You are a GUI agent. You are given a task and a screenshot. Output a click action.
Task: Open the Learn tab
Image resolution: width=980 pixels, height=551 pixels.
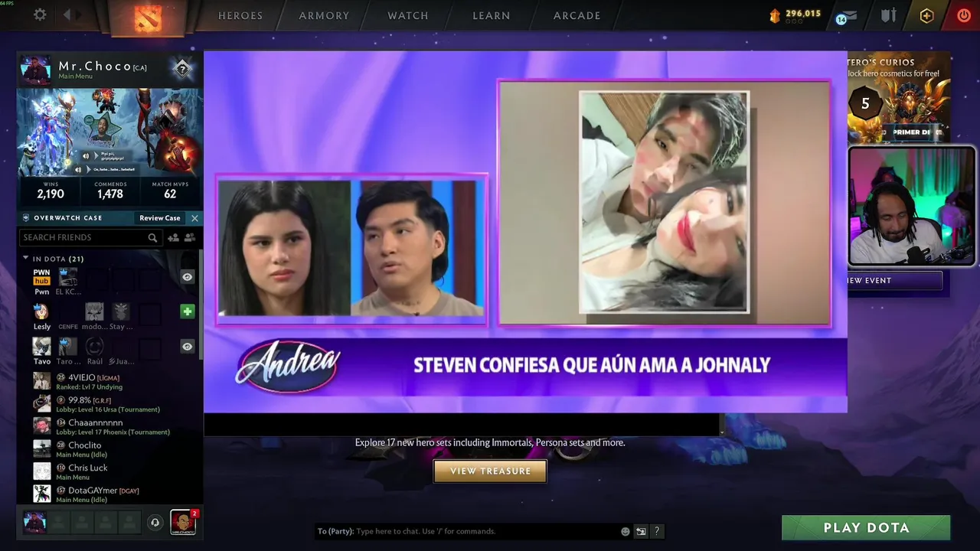click(x=492, y=15)
